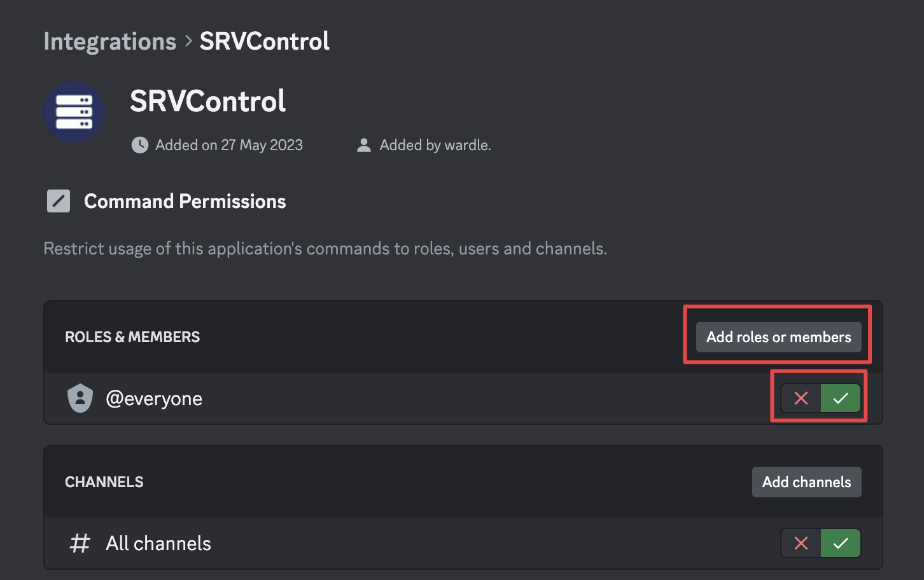Viewport: 924px width, 580px height.
Task: Allow commands in All channels with checkmark
Action: tap(841, 543)
